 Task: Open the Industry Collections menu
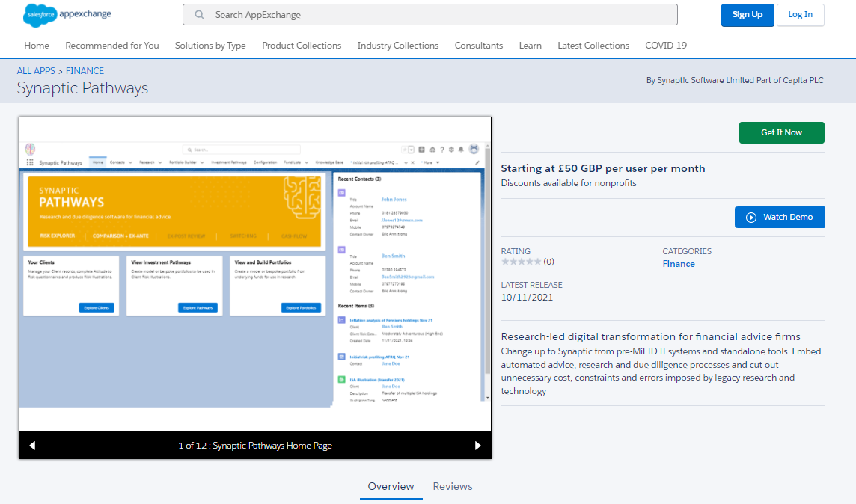point(398,46)
